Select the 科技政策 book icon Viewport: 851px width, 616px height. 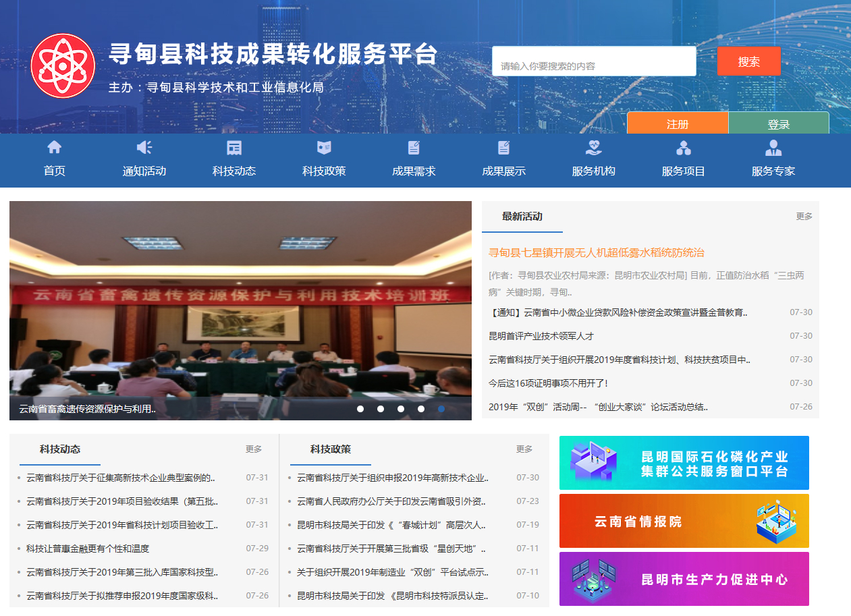pyautogui.click(x=324, y=148)
